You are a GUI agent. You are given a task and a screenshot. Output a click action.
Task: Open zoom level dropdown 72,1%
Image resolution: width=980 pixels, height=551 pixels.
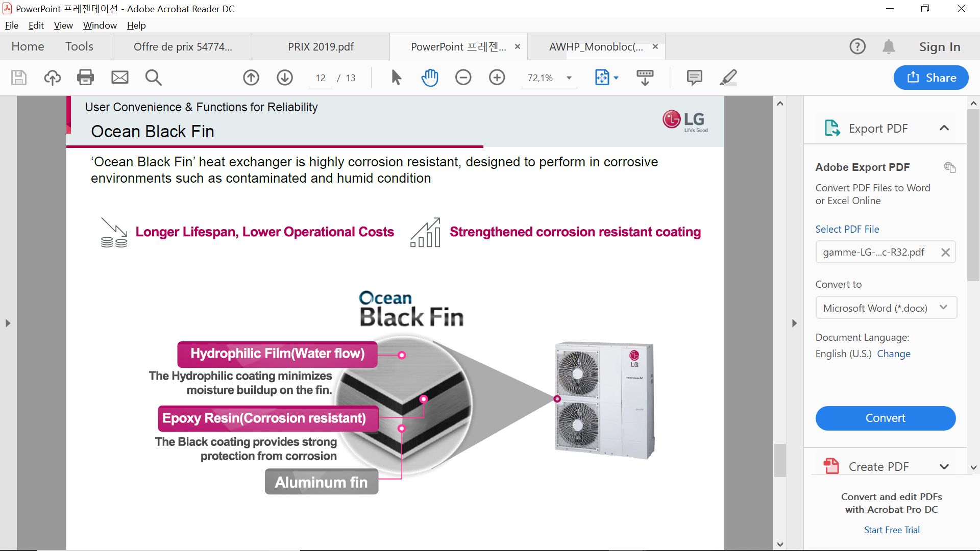point(569,78)
